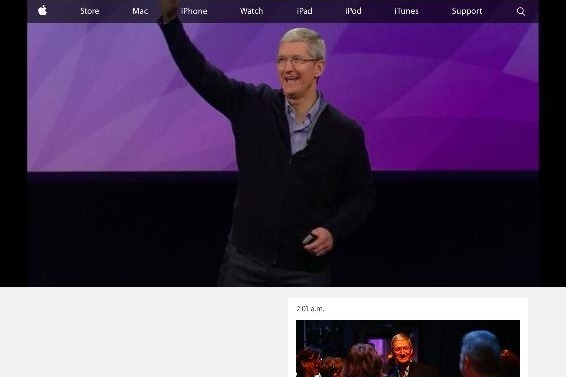Navigate to the iPad section

[304, 11]
